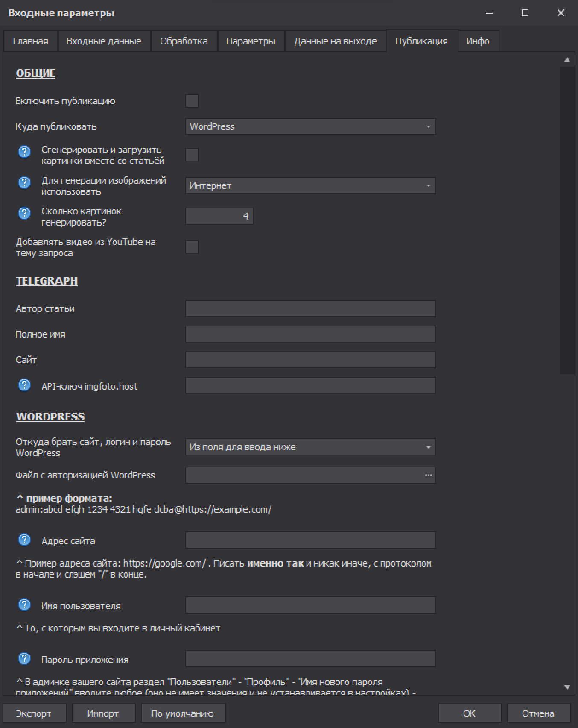
Task: Show help for the site address field
Action: coord(24,540)
